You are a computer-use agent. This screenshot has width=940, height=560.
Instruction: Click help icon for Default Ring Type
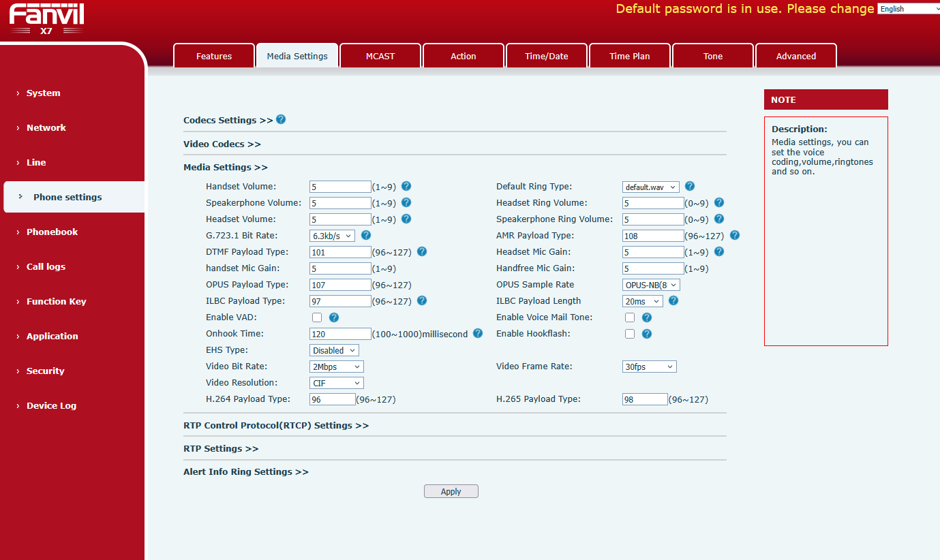pyautogui.click(x=689, y=186)
